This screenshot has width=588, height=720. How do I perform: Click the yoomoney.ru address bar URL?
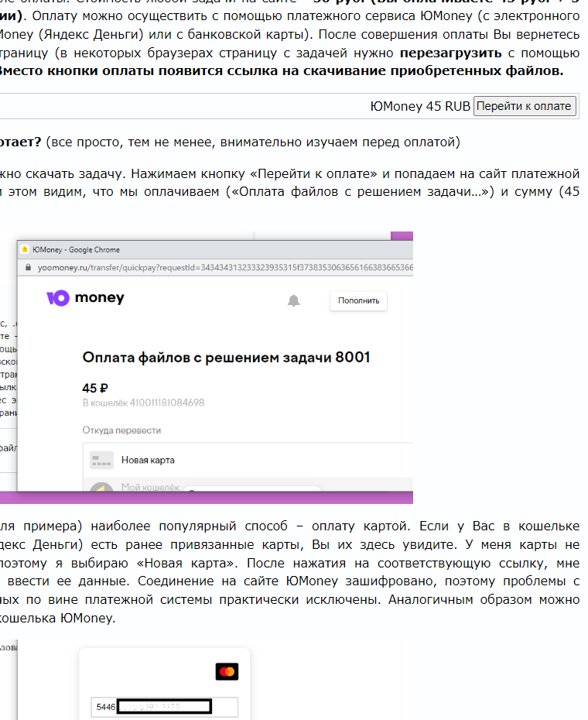225,267
